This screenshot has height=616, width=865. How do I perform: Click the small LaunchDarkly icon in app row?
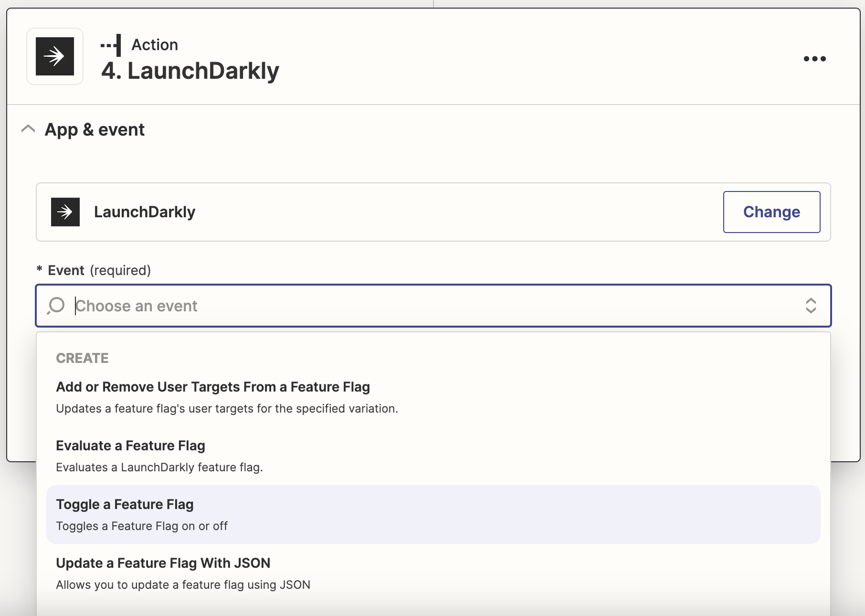65,212
